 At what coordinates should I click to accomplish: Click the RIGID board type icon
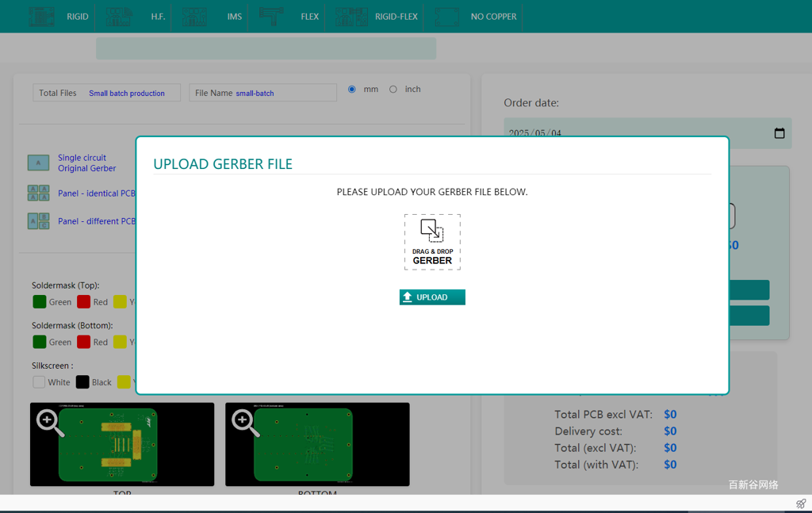coord(41,17)
